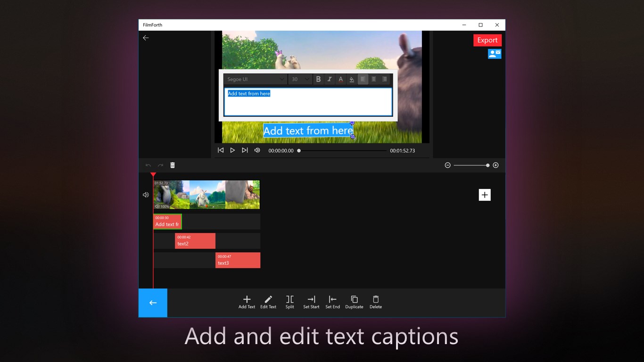
Task: Toggle bold formatting for caption text
Action: coord(318,79)
